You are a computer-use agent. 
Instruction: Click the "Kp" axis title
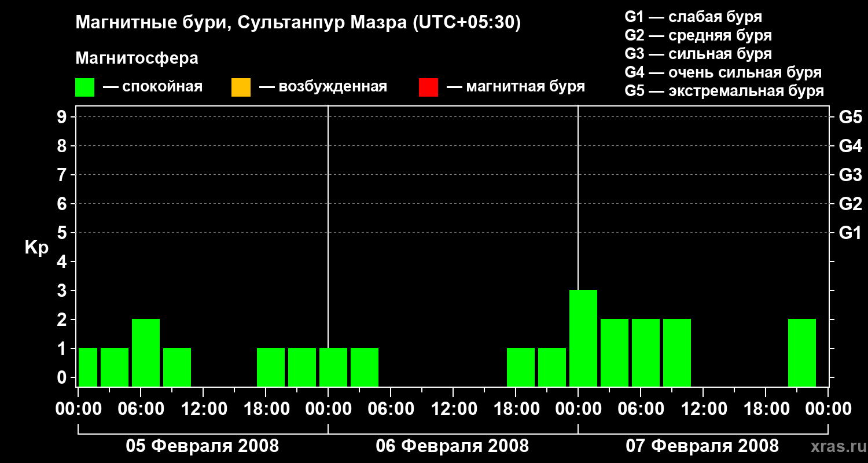point(36,248)
